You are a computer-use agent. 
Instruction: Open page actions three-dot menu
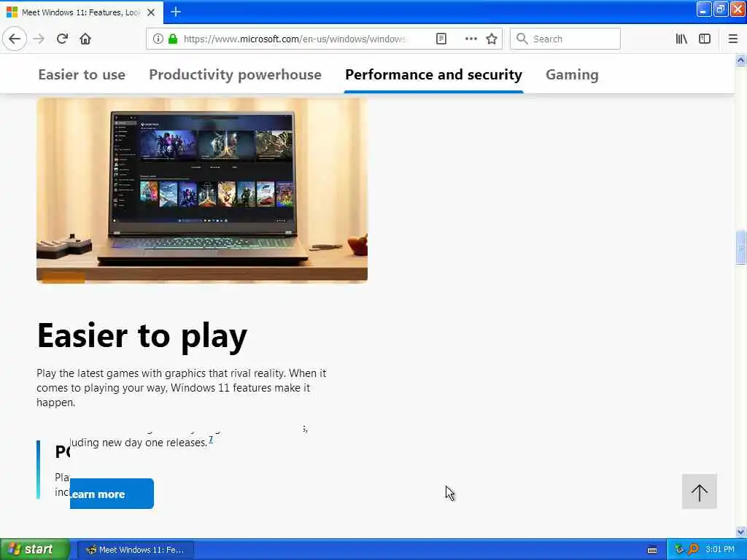click(471, 39)
